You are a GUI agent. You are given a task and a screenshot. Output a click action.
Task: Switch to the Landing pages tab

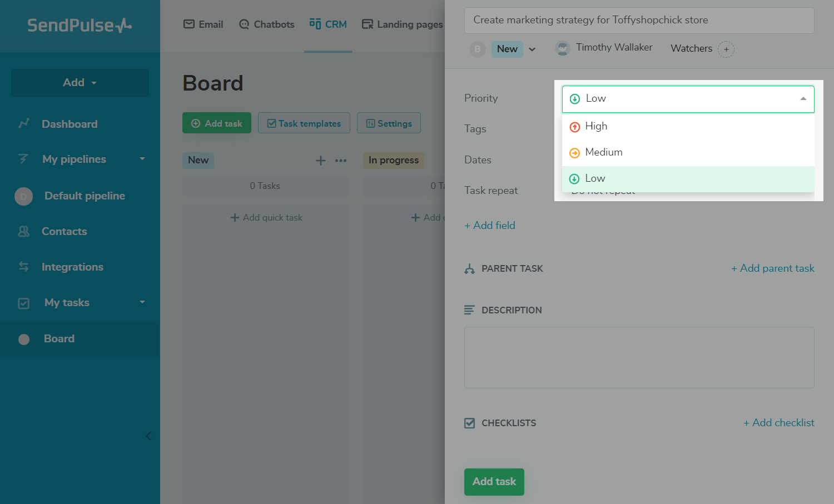[402, 24]
